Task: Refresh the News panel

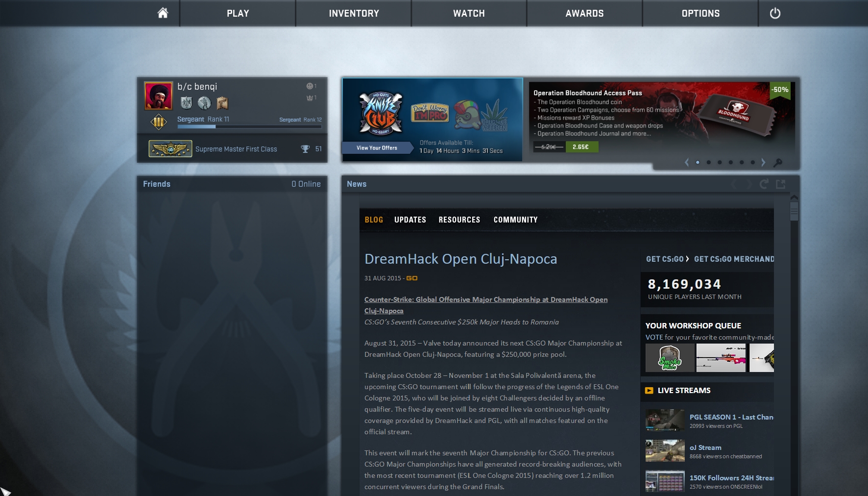Action: (764, 184)
